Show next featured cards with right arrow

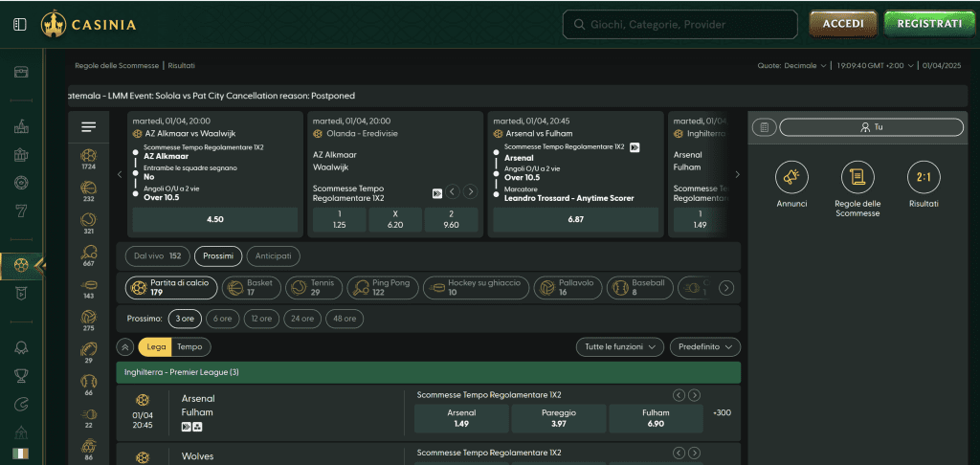click(x=738, y=174)
